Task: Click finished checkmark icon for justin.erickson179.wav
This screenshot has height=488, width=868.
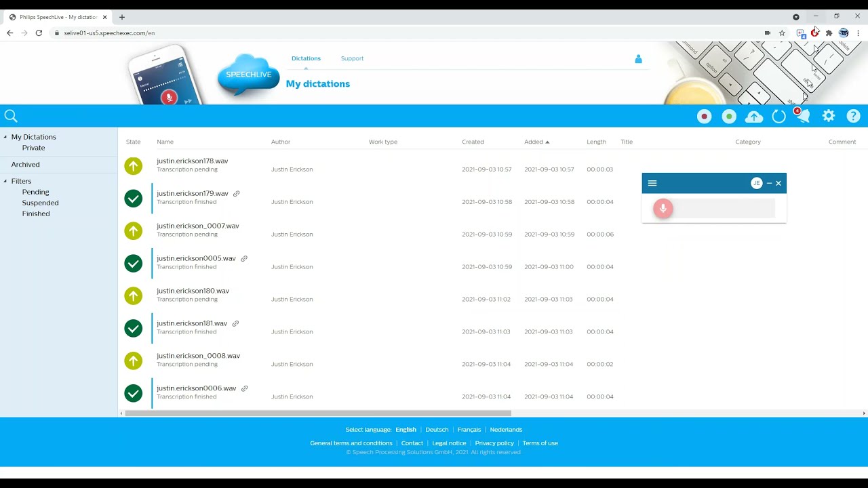Action: click(134, 199)
